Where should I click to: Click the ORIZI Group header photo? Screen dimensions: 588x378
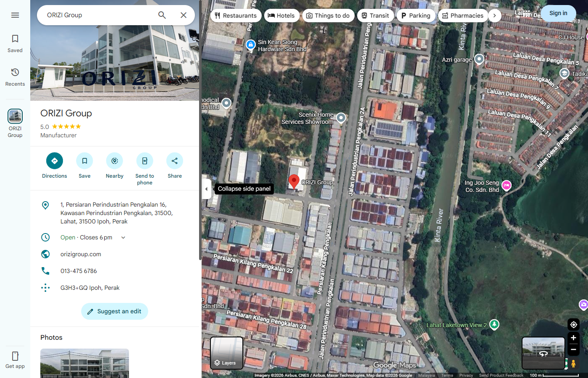point(115,63)
